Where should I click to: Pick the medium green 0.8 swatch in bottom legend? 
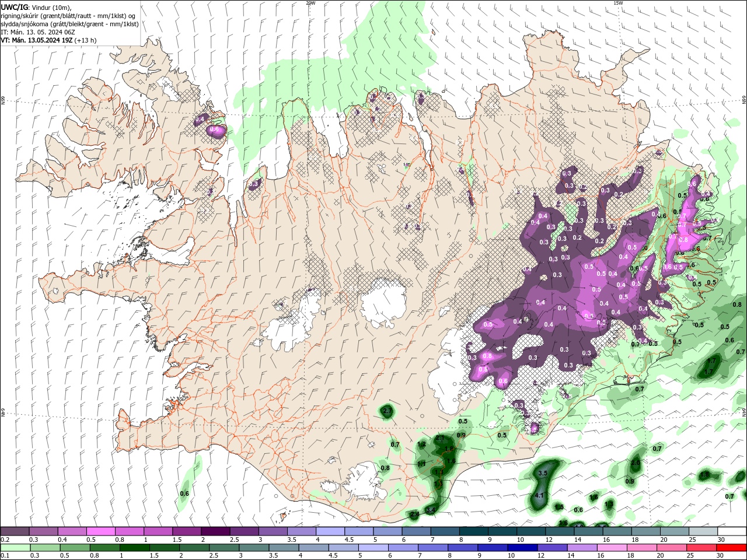pos(104,547)
